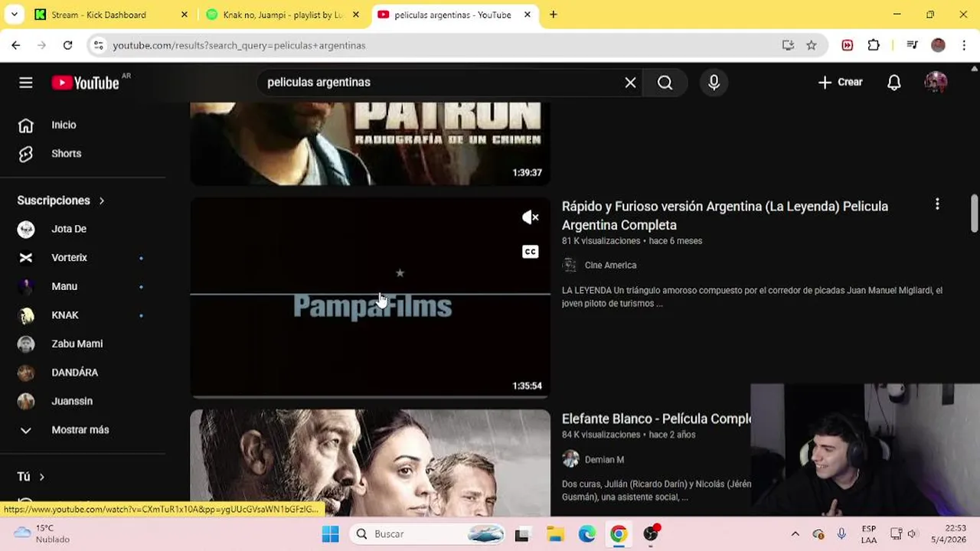This screenshot has width=980, height=551.
Task: Expand the Tú section
Action: point(31,477)
